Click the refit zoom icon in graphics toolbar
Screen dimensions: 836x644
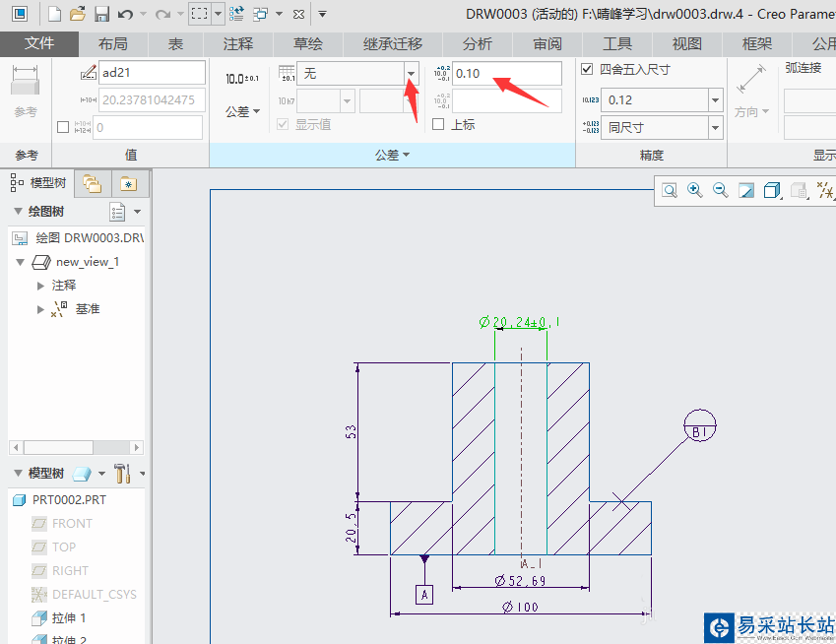click(670, 190)
